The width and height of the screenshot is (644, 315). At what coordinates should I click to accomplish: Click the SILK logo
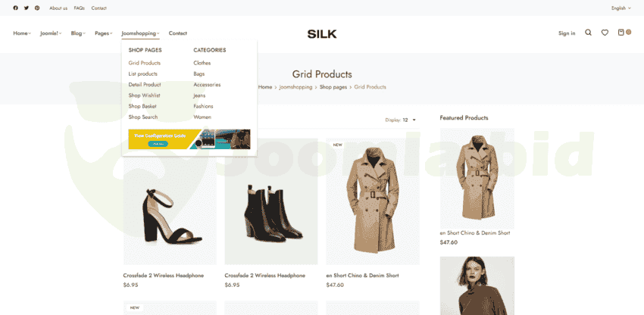322,34
